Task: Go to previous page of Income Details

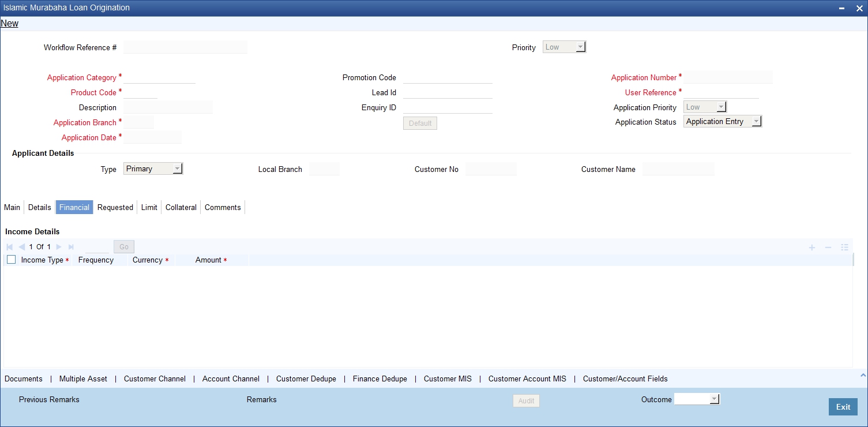Action: [x=22, y=247]
